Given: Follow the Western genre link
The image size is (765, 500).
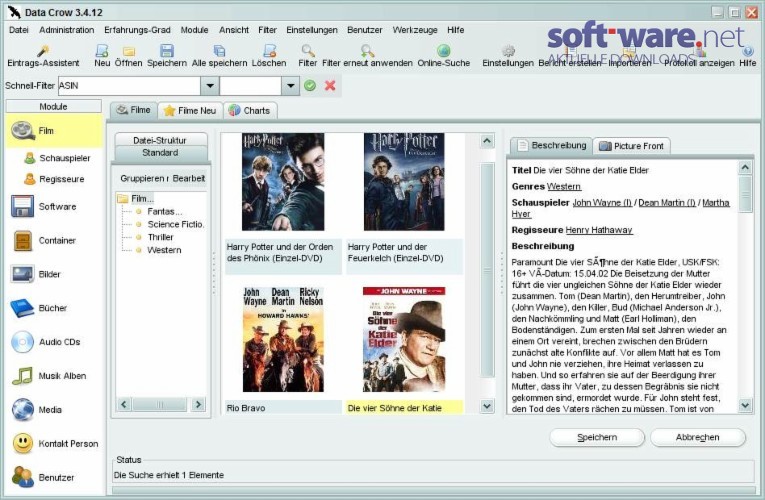Looking at the screenshot, I should [x=564, y=186].
